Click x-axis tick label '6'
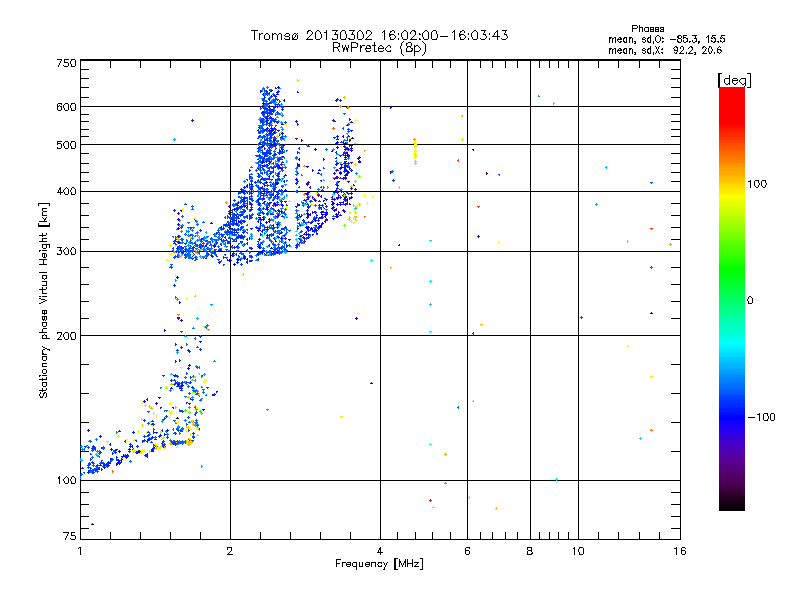 467,551
